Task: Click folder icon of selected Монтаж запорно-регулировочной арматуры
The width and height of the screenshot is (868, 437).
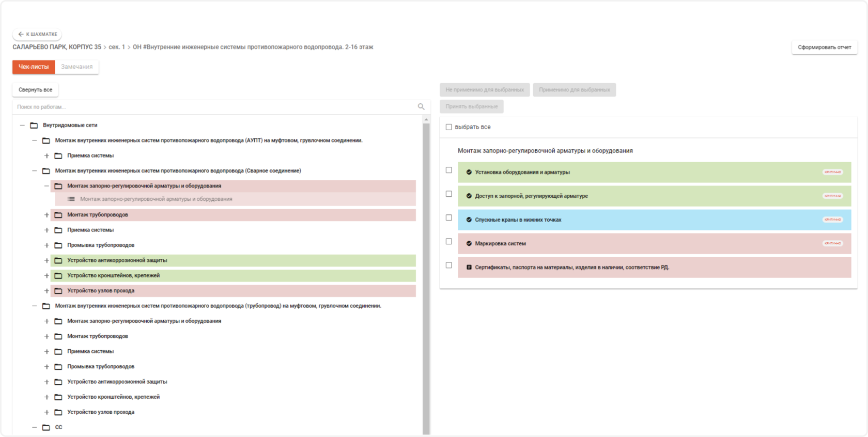Action: click(x=58, y=186)
